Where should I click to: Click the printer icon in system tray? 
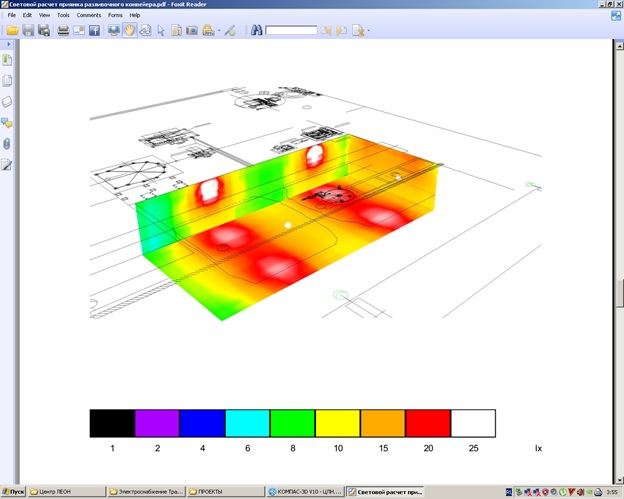[x=598, y=493]
